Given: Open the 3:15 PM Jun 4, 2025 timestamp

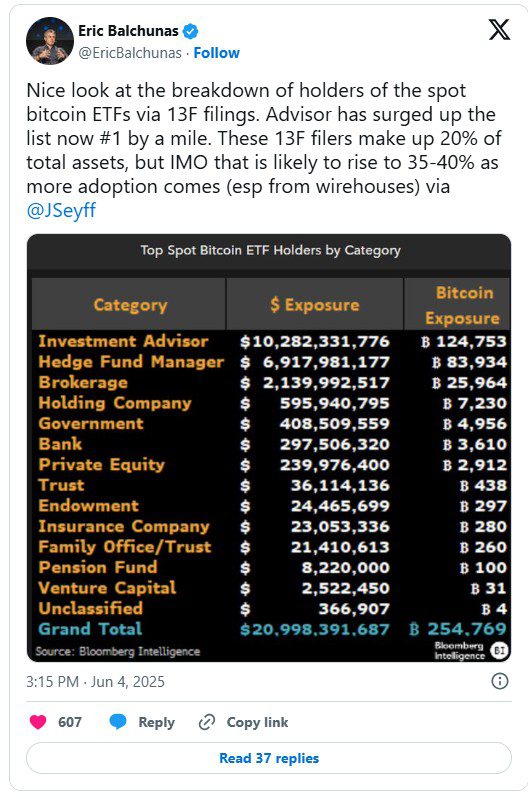Looking at the screenshot, I should coord(95,681).
